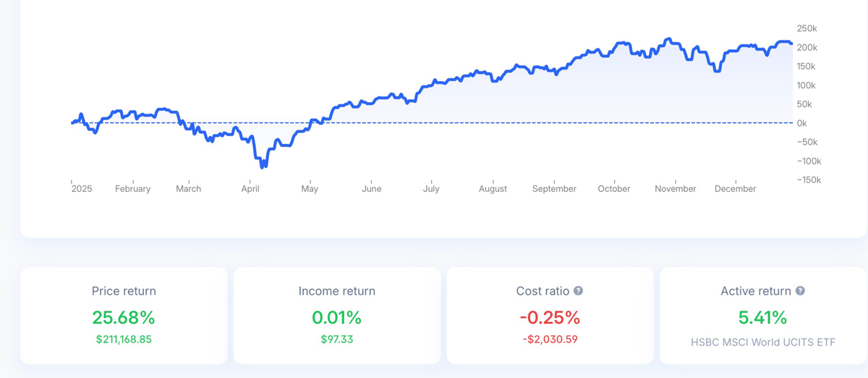The height and width of the screenshot is (378, 868).
Task: Click the 5.41% active return value
Action: 762,317
